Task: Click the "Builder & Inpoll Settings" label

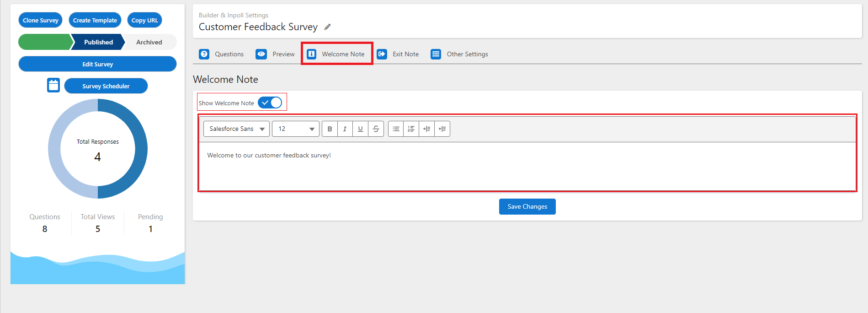Action: tap(234, 15)
